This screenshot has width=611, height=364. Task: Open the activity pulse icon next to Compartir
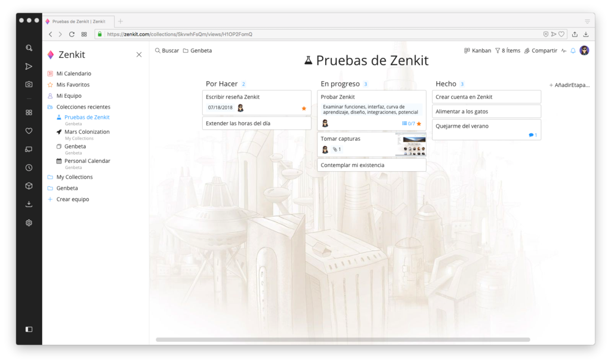[x=564, y=51]
